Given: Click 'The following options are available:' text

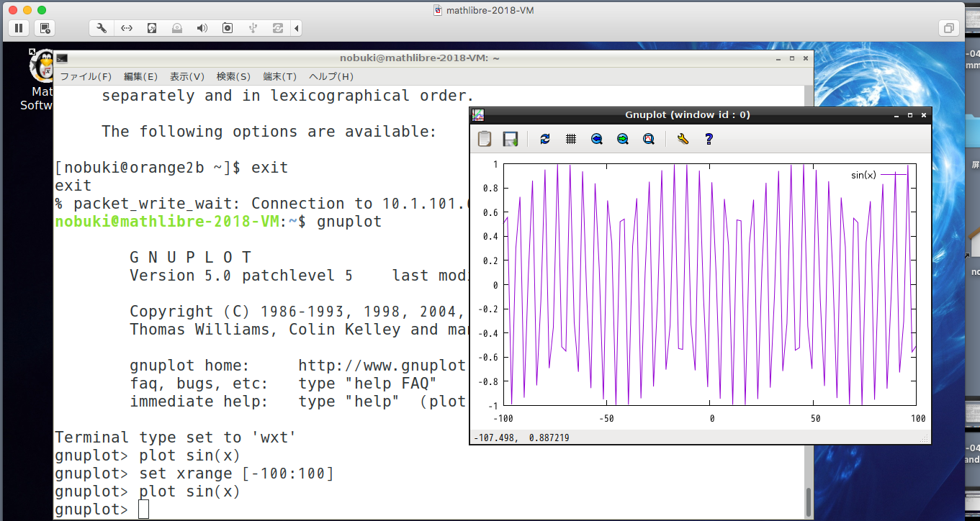Looking at the screenshot, I should pos(269,132).
